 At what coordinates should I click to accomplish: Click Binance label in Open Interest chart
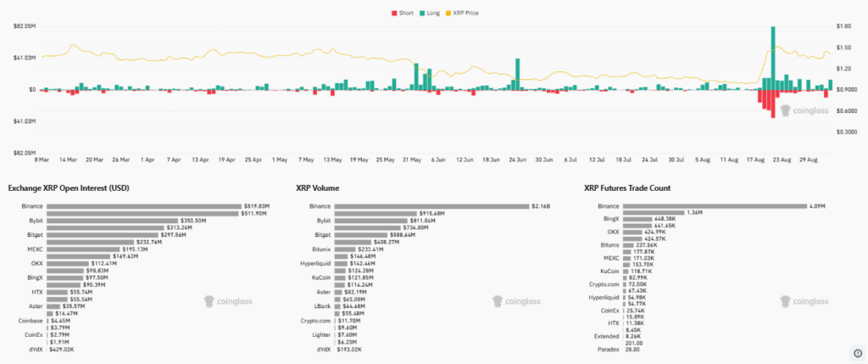(32, 206)
